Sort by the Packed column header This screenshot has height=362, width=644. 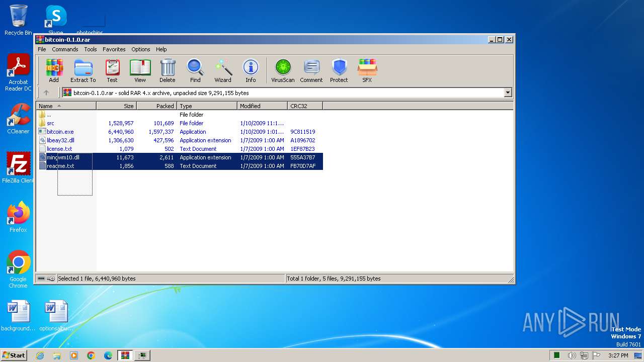pos(157,106)
